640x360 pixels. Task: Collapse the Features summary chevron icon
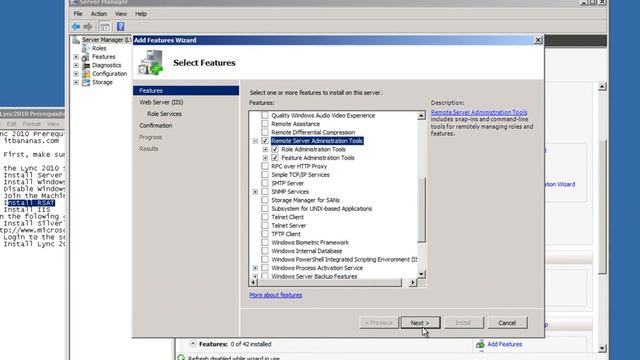tap(192, 344)
